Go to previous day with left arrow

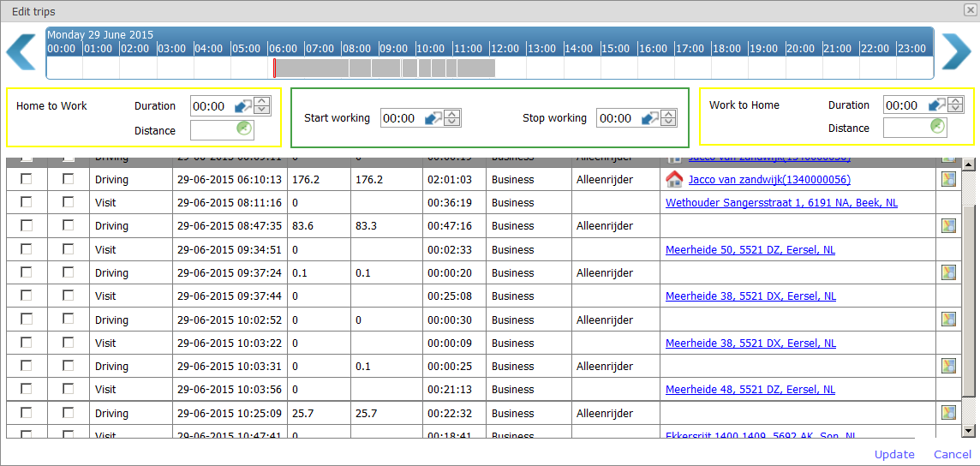point(21,52)
